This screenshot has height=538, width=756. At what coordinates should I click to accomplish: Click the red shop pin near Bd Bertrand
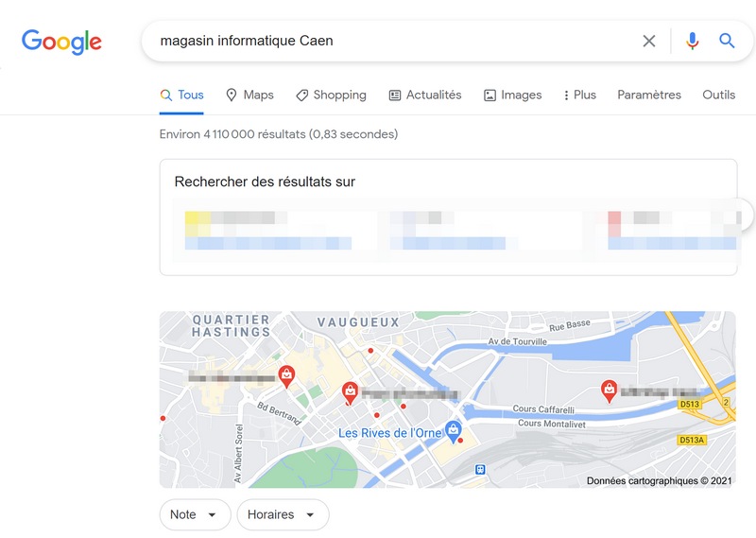tap(286, 376)
